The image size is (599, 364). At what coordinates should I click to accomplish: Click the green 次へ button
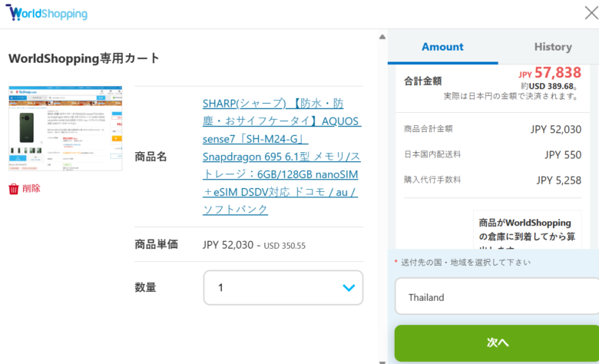point(497,342)
